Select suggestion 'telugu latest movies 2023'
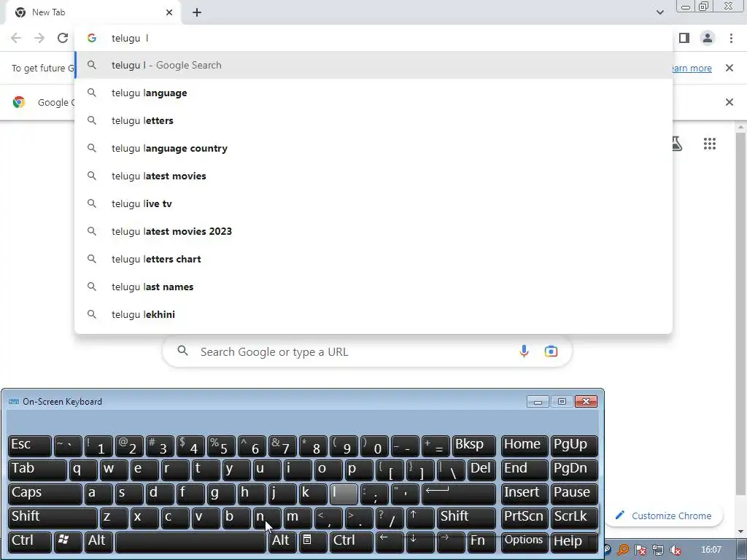The image size is (747, 560). (x=373, y=231)
